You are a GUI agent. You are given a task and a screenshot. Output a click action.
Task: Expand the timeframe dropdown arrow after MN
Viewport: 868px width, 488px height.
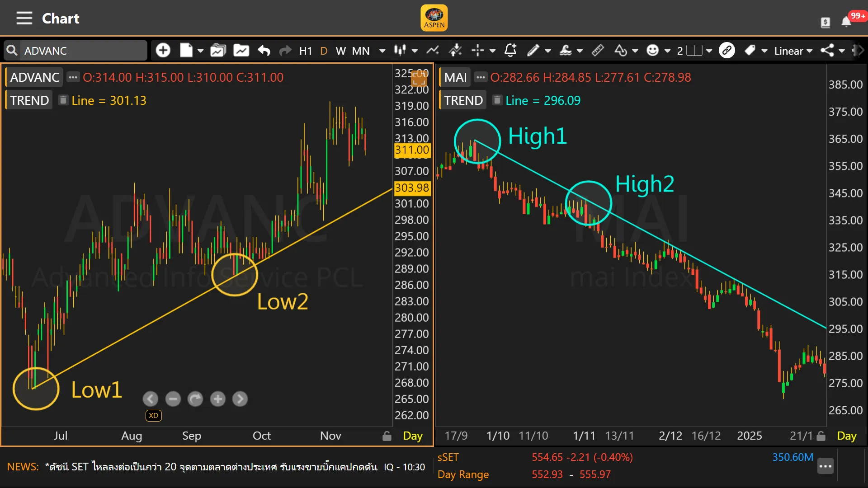click(382, 51)
